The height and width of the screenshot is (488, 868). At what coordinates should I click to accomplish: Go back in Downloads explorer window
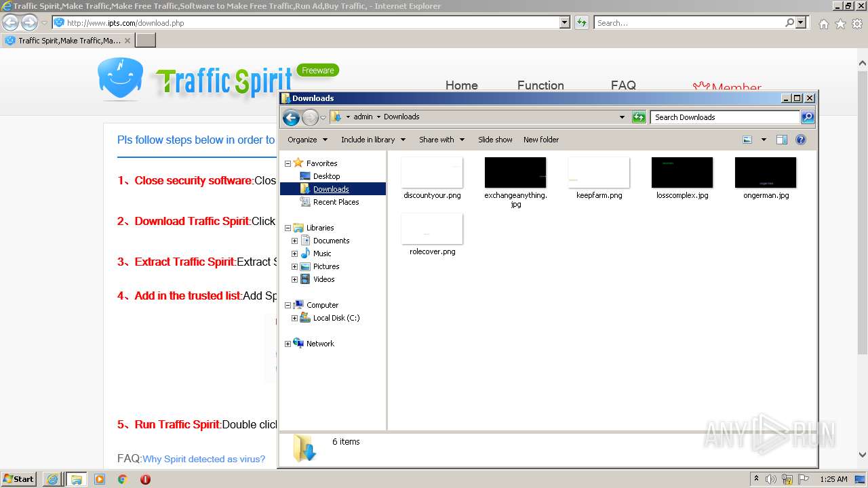[291, 117]
